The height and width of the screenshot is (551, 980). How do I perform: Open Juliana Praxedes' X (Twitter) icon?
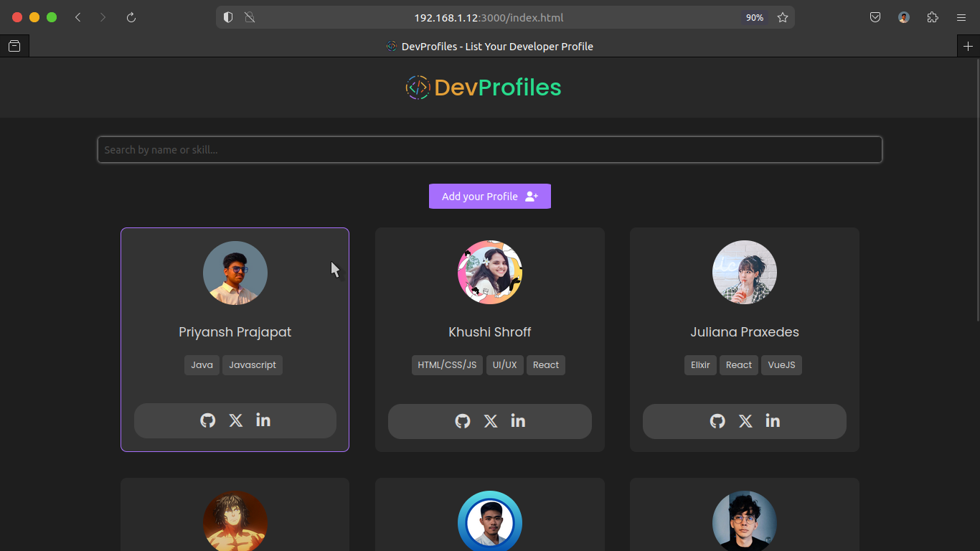pyautogui.click(x=745, y=421)
